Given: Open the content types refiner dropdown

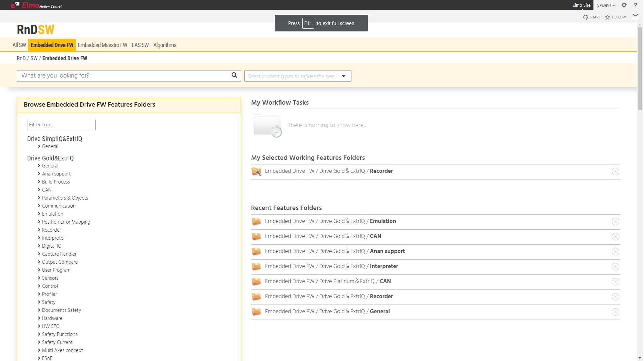Looking at the screenshot, I should coord(343,76).
